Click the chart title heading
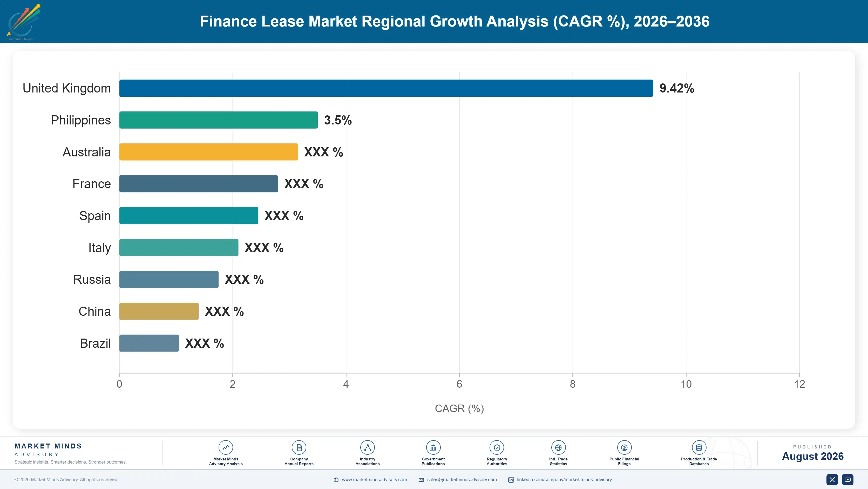The height and width of the screenshot is (489, 868). (x=455, y=21)
